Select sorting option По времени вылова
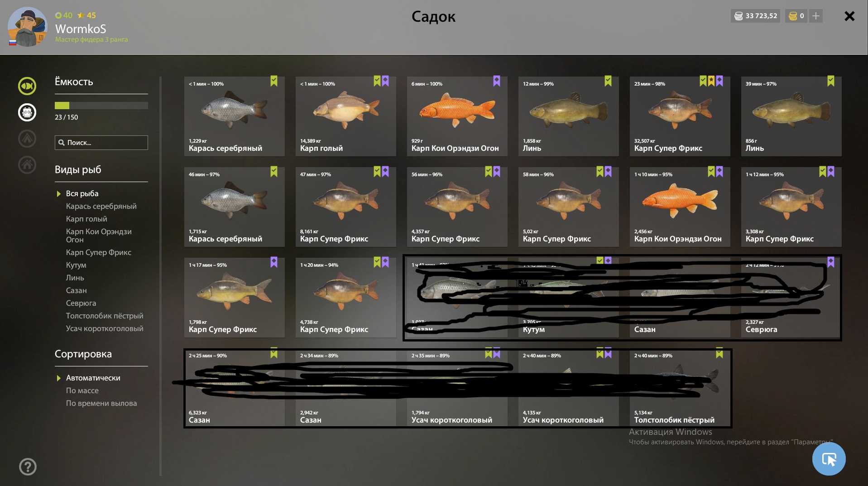The image size is (868, 486). (x=101, y=403)
